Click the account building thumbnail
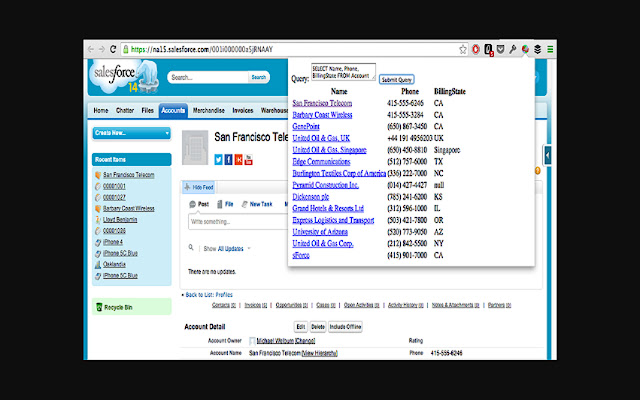 [x=195, y=147]
